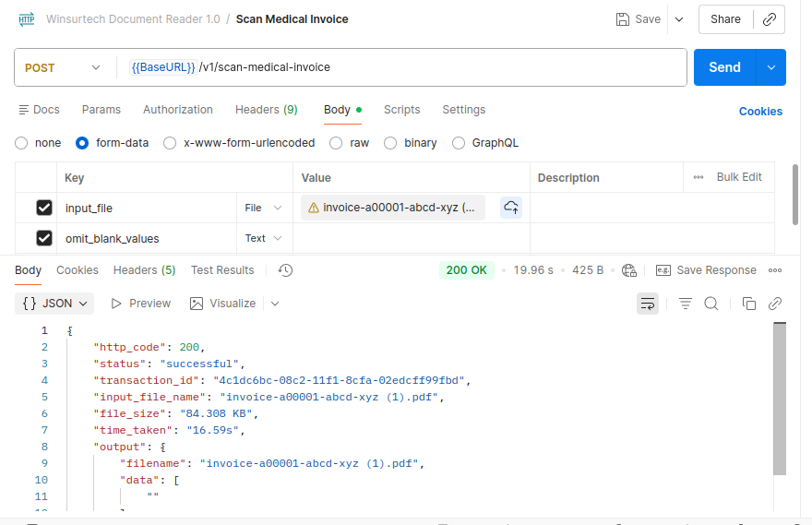
Task: Open the POST method dropdown
Action: click(63, 67)
